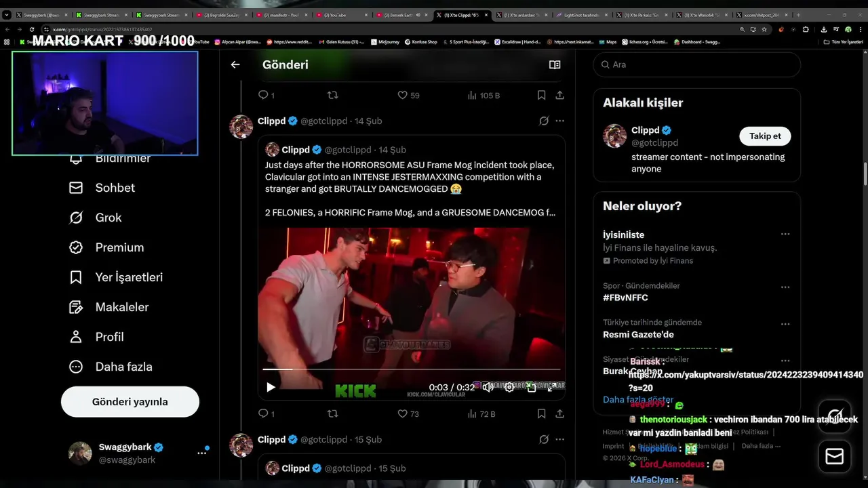Screen dimensions: 868x488
Task: Bookmark the post with 73 likes
Action: point(541,413)
